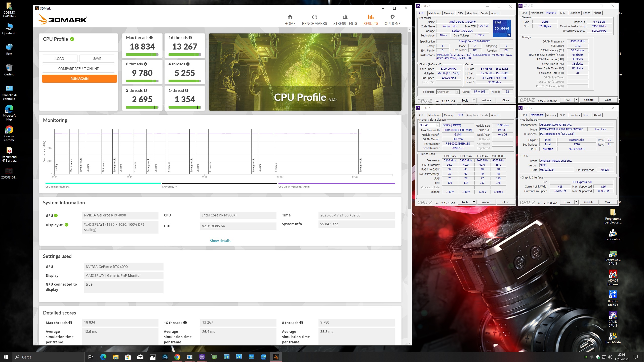Click the info icon beside 1-thread score
Screen dimensions: 644x362
coord(187,90)
